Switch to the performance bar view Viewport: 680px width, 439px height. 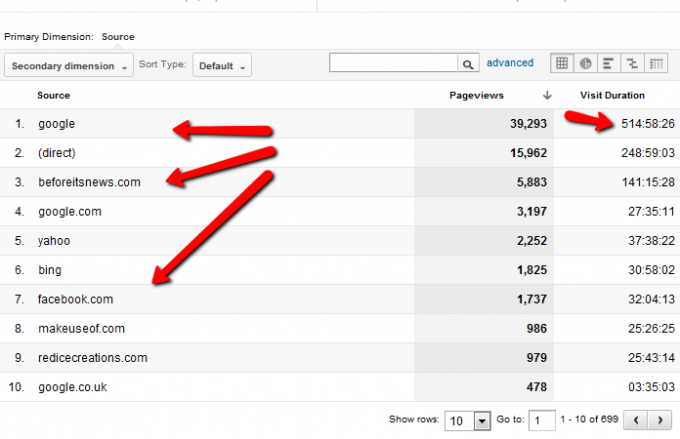click(609, 64)
